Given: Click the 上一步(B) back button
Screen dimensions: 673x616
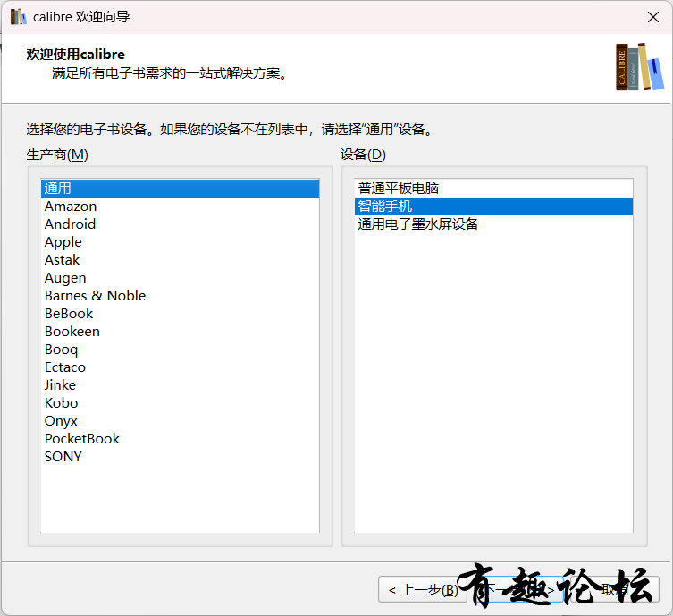Looking at the screenshot, I should (423, 590).
